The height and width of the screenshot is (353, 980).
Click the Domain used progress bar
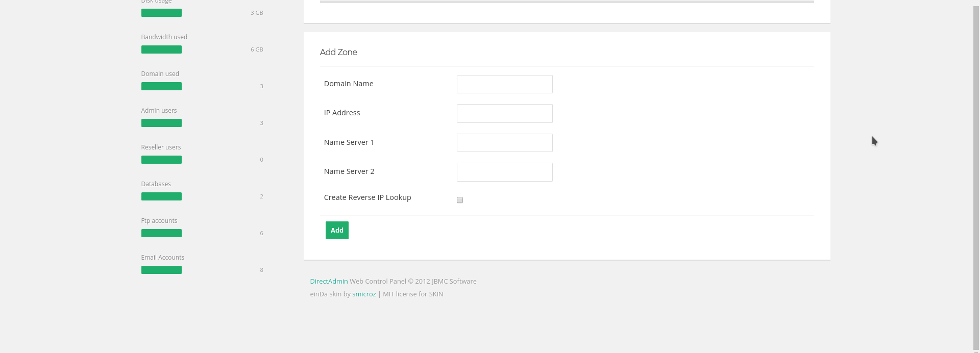(161, 86)
